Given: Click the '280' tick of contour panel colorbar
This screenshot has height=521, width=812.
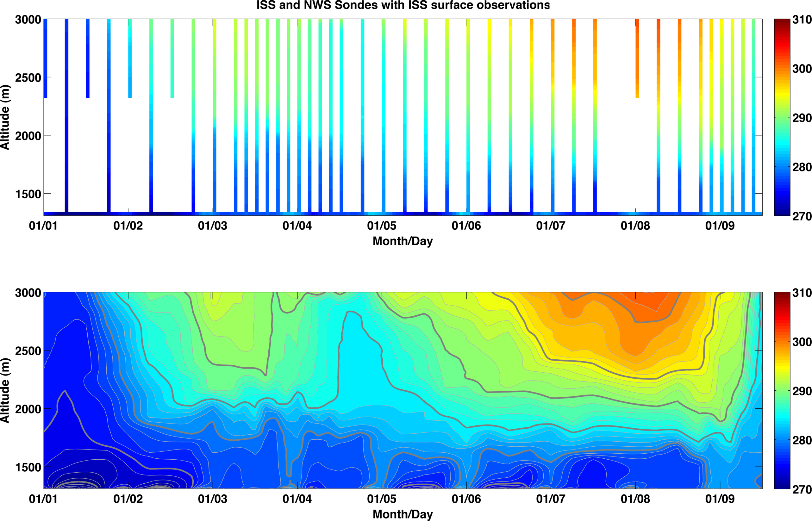Looking at the screenshot, I should 802,440.
